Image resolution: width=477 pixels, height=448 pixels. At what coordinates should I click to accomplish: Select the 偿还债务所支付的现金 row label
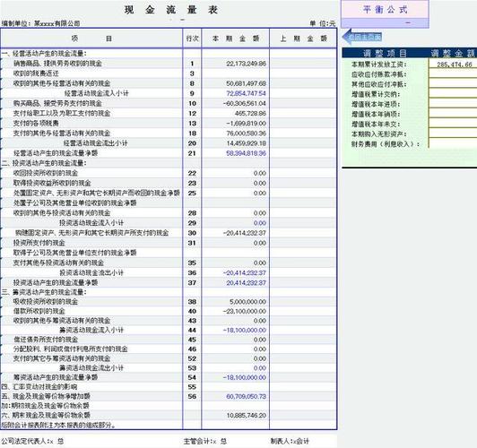point(46,340)
